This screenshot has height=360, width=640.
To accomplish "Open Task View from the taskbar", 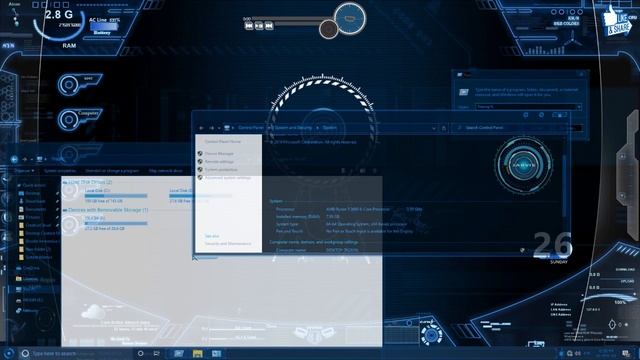I will click(x=157, y=353).
